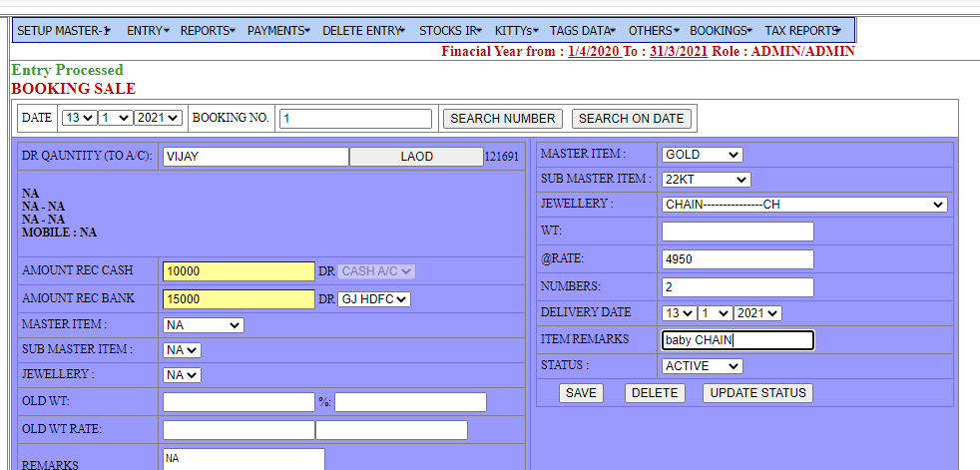Viewport: 980px width, 470px height.
Task: Save the booking item entry
Action: 581,393
